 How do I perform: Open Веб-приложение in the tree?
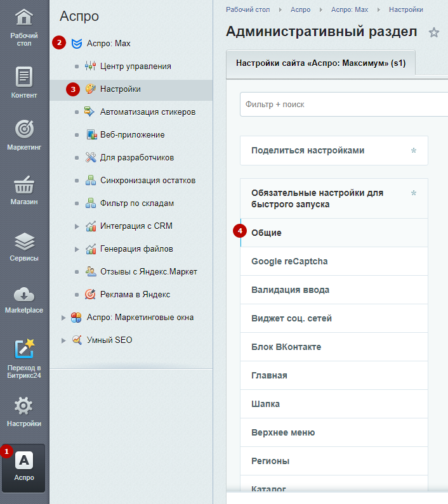click(132, 134)
